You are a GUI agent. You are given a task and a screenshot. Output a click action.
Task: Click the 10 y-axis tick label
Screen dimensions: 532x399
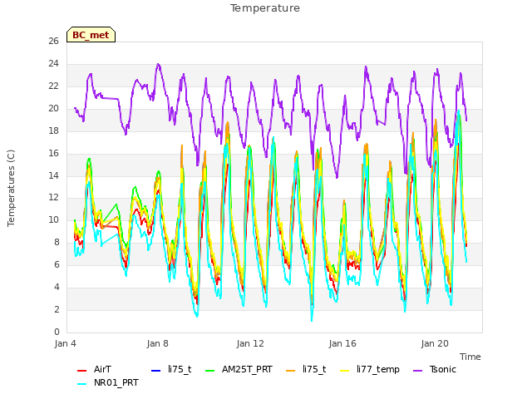[53, 219]
